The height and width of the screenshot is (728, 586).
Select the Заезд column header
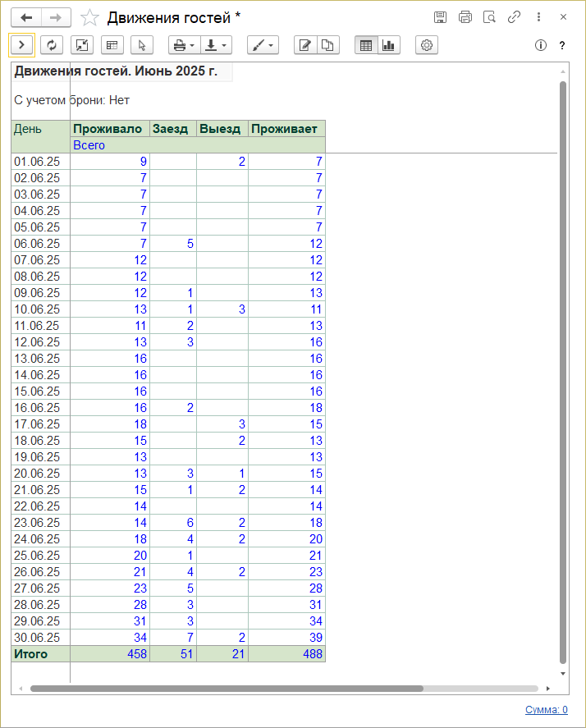pos(173,129)
